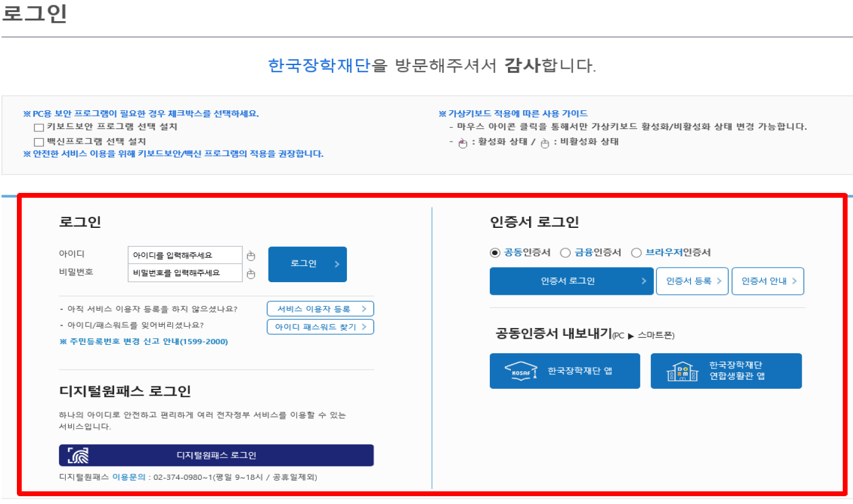The height and width of the screenshot is (504, 853).
Task: Click the 디지털원패스 로그인 button
Action: point(217,455)
